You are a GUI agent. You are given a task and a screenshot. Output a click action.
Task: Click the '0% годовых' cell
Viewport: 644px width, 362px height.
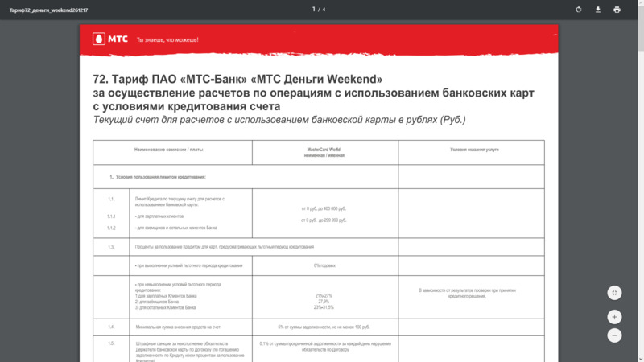[324, 265]
